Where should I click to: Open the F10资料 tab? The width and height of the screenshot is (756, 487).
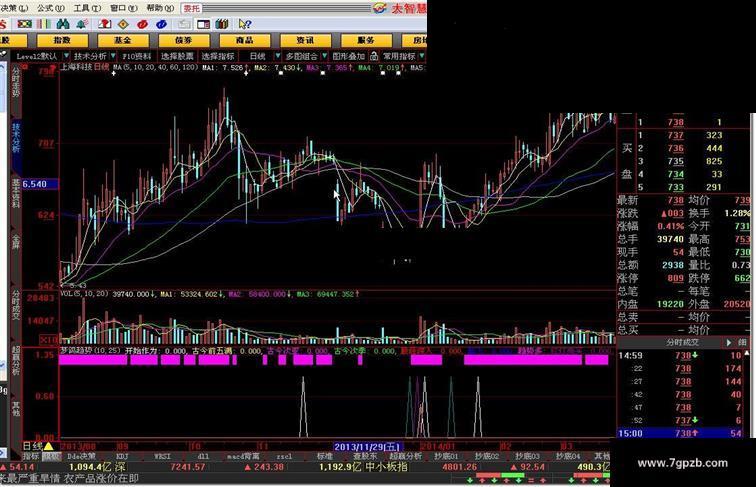click(136, 56)
